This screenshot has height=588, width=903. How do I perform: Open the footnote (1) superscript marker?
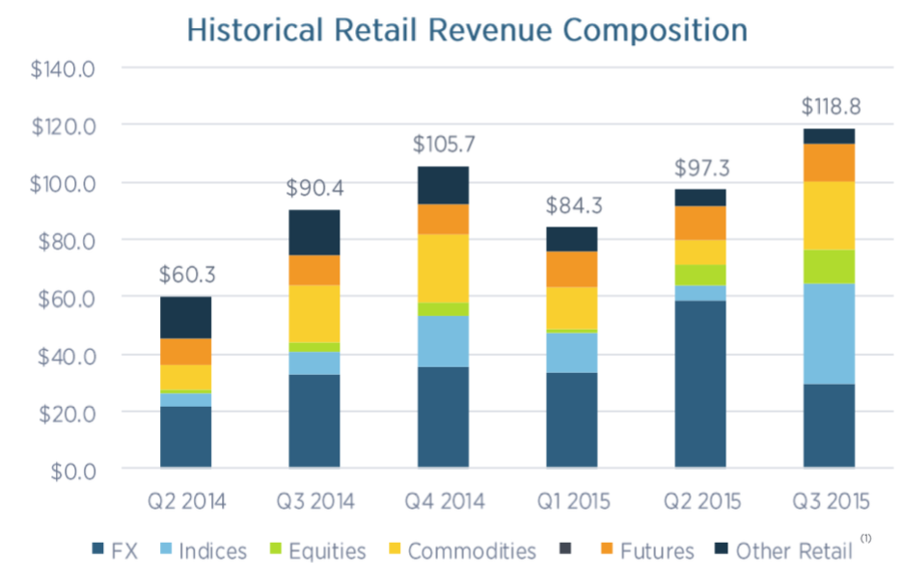(867, 541)
